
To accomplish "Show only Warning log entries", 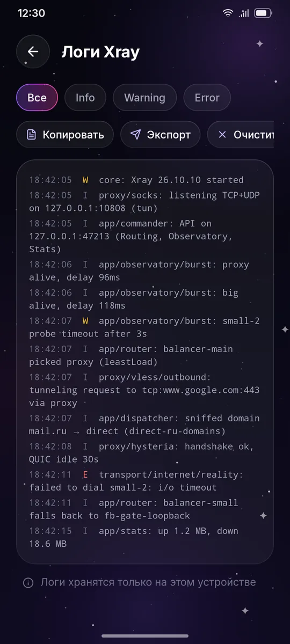I will tap(144, 98).
